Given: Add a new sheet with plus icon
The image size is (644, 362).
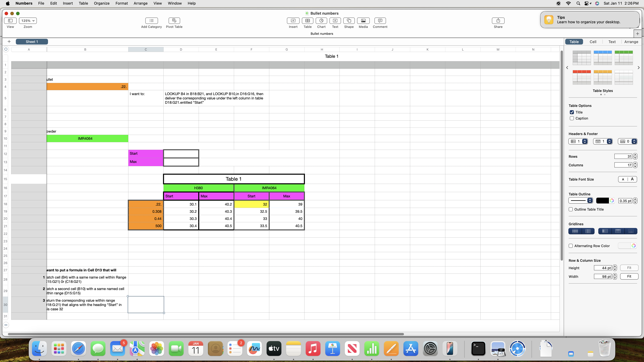Looking at the screenshot, I should pos(9,42).
